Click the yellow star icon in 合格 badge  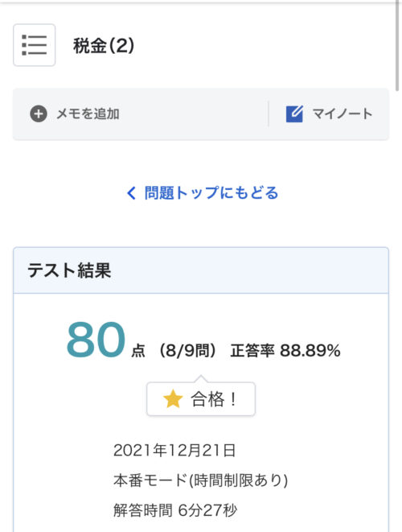coord(173,398)
